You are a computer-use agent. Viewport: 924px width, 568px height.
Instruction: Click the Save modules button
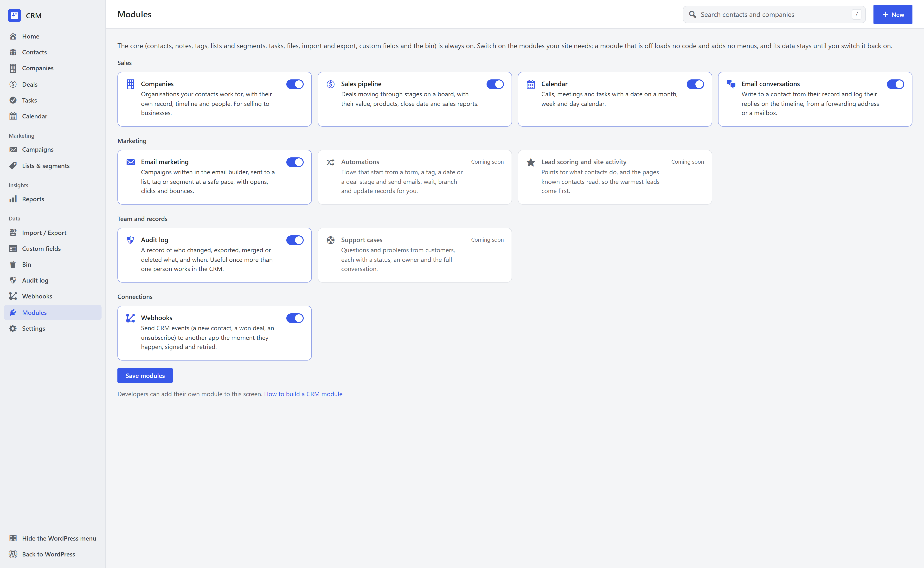pyautogui.click(x=145, y=375)
